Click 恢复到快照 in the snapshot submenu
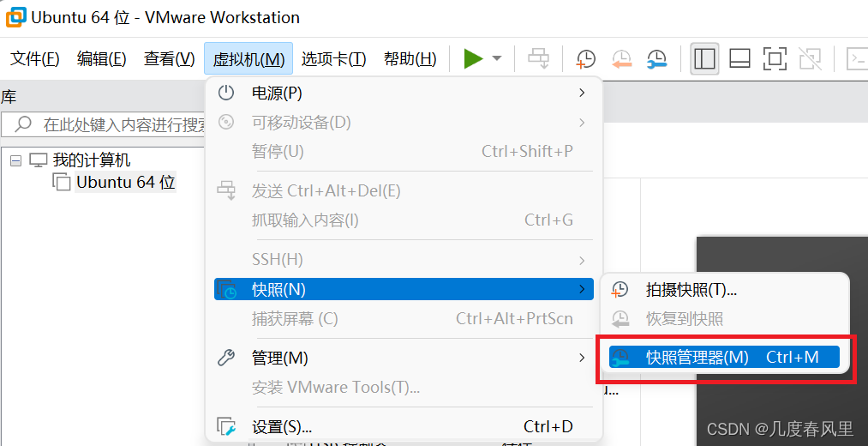This screenshot has width=868, height=446. tap(724, 318)
